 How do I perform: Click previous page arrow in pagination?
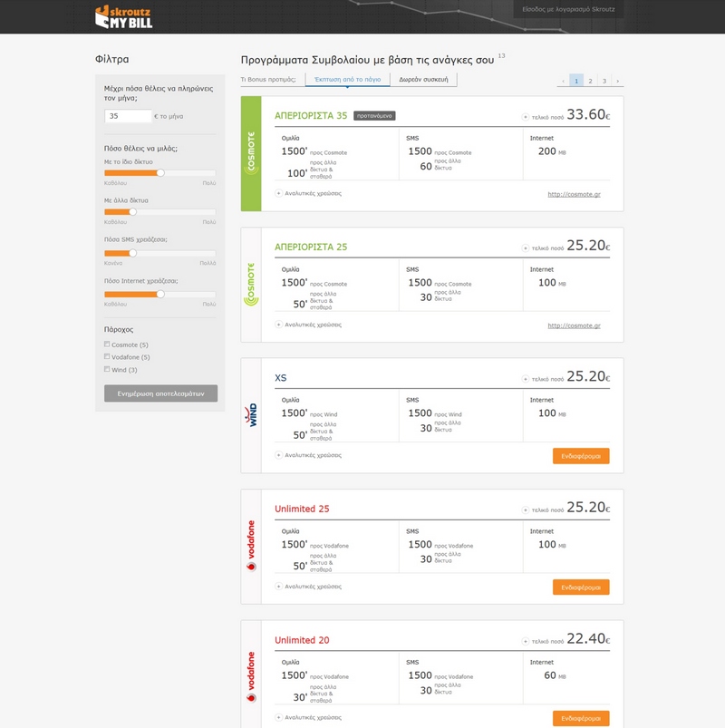[x=563, y=81]
